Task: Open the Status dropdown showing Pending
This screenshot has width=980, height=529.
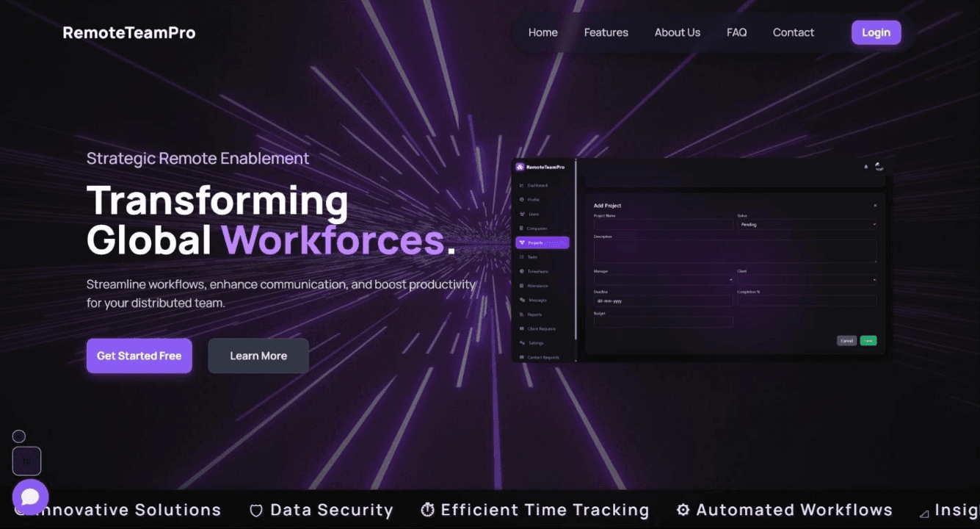Action: pos(807,225)
